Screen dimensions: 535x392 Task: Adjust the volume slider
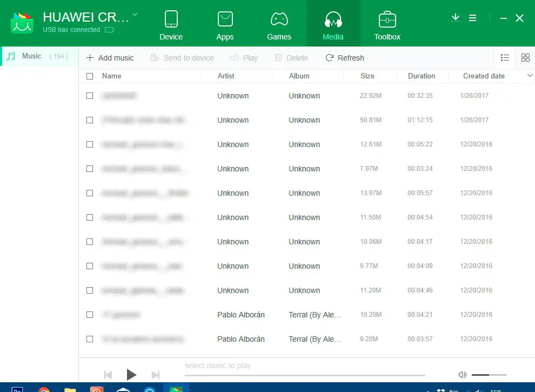click(489, 375)
